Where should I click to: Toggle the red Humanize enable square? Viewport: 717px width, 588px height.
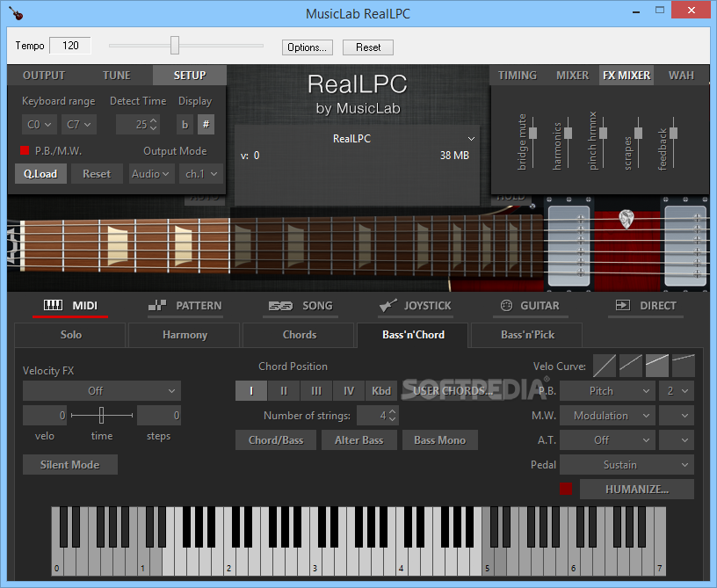coord(566,489)
